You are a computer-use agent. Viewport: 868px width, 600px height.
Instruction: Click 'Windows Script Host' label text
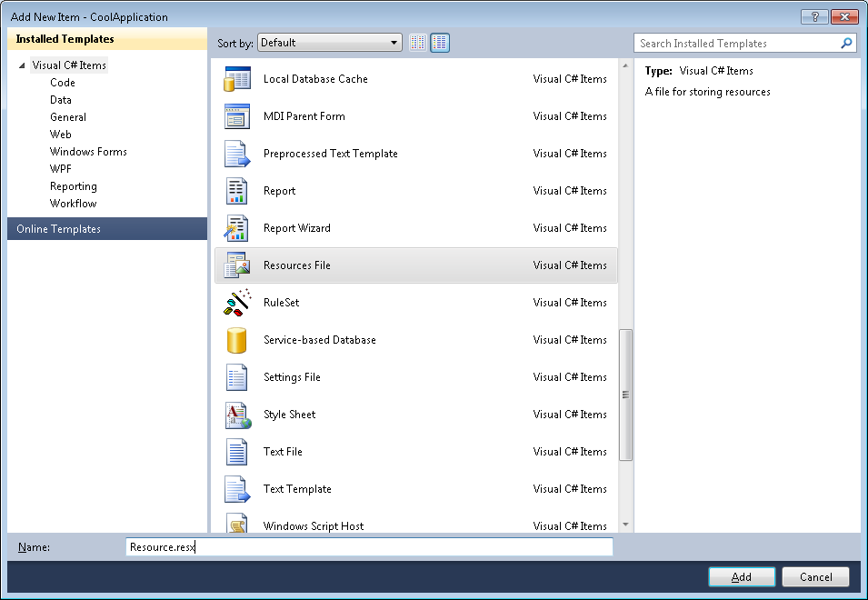tap(314, 525)
